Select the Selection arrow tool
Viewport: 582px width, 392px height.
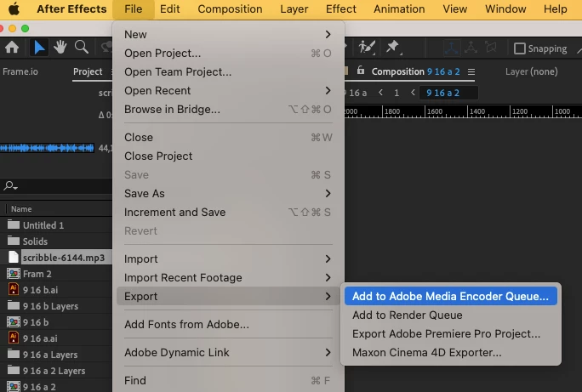[x=39, y=48]
